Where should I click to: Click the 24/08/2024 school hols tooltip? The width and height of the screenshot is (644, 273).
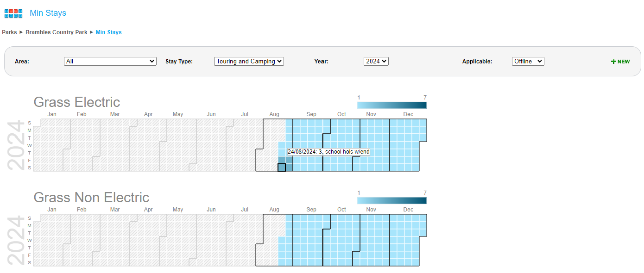[x=328, y=152]
